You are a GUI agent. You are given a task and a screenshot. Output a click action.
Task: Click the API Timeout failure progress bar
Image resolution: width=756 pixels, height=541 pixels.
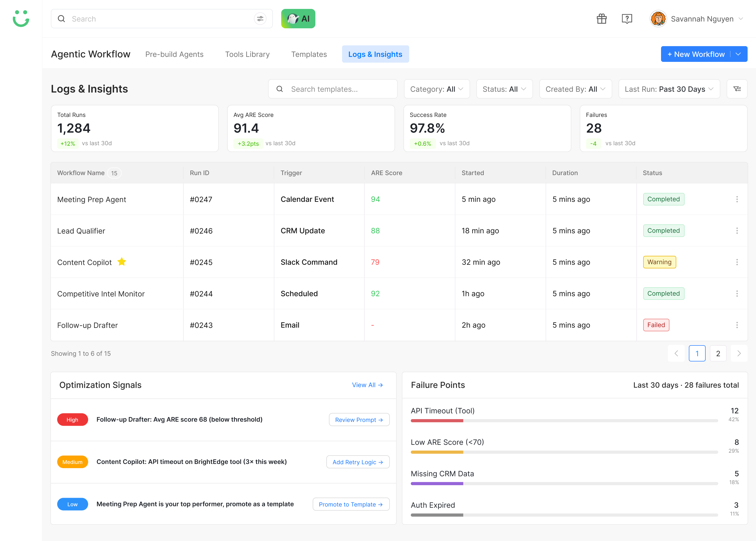click(564, 421)
